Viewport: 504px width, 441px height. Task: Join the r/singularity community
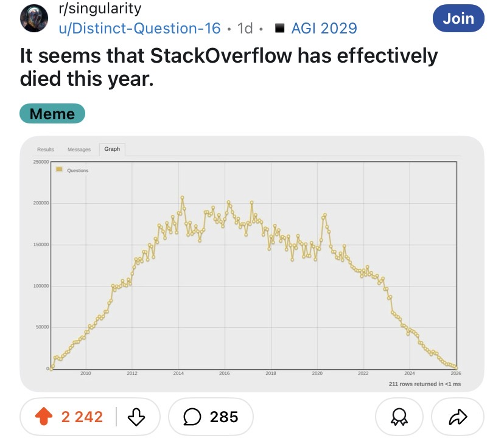(458, 18)
